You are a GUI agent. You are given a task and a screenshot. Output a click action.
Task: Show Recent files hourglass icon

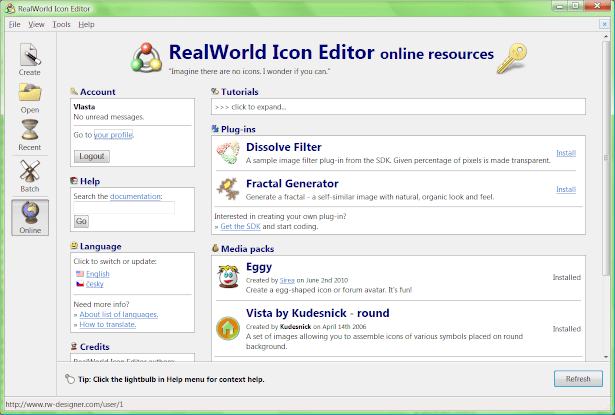tap(30, 130)
